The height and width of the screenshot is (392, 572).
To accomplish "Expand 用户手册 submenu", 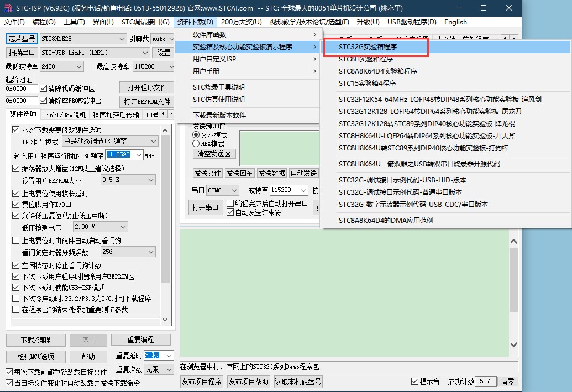I will [x=248, y=71].
